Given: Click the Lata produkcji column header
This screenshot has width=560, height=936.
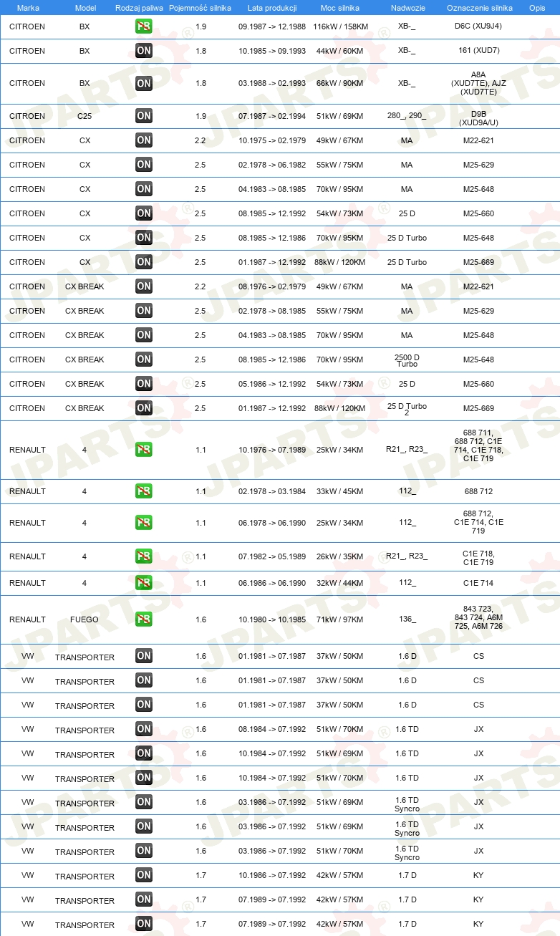Looking at the screenshot, I should coord(272,7).
